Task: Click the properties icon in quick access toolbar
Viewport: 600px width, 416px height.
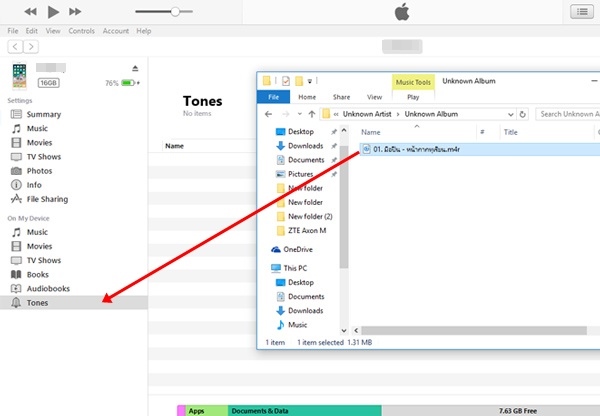Action: click(x=285, y=81)
